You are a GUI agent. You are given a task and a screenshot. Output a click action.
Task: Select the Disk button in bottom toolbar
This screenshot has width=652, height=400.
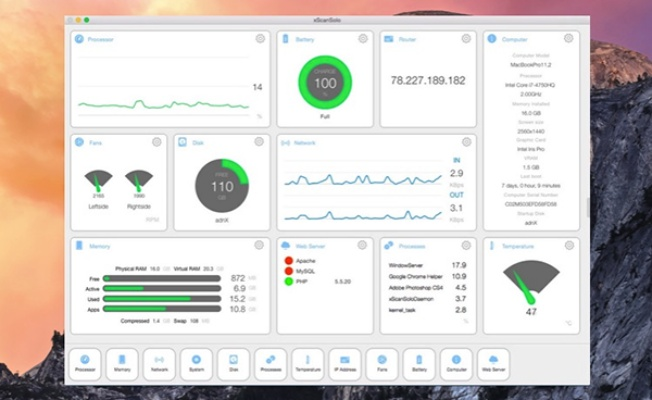[233, 363]
